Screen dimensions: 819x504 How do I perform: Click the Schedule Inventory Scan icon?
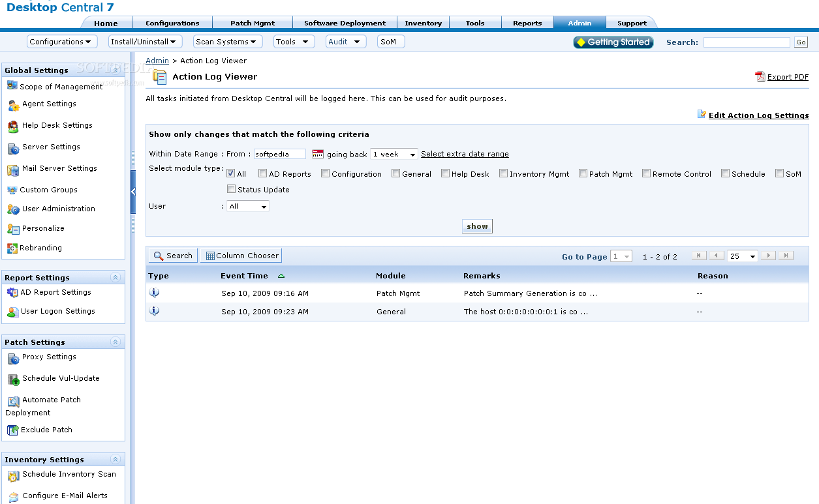click(13, 475)
